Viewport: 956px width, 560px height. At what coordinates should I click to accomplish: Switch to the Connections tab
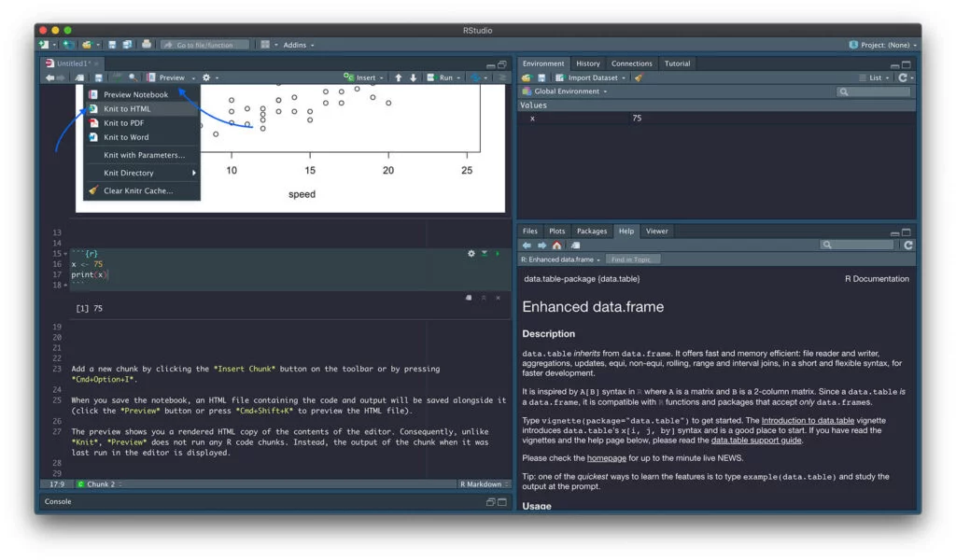pos(632,63)
